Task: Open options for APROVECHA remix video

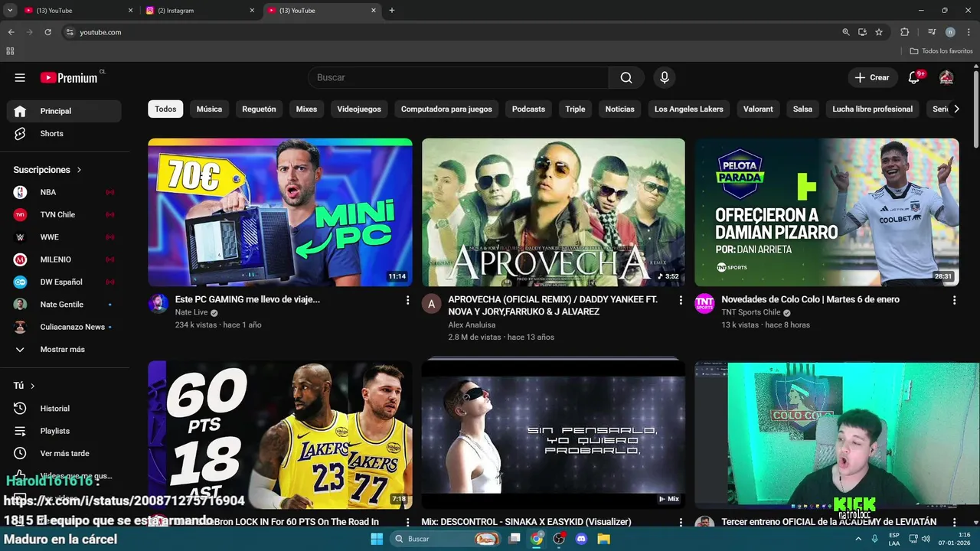Action: coord(681,300)
